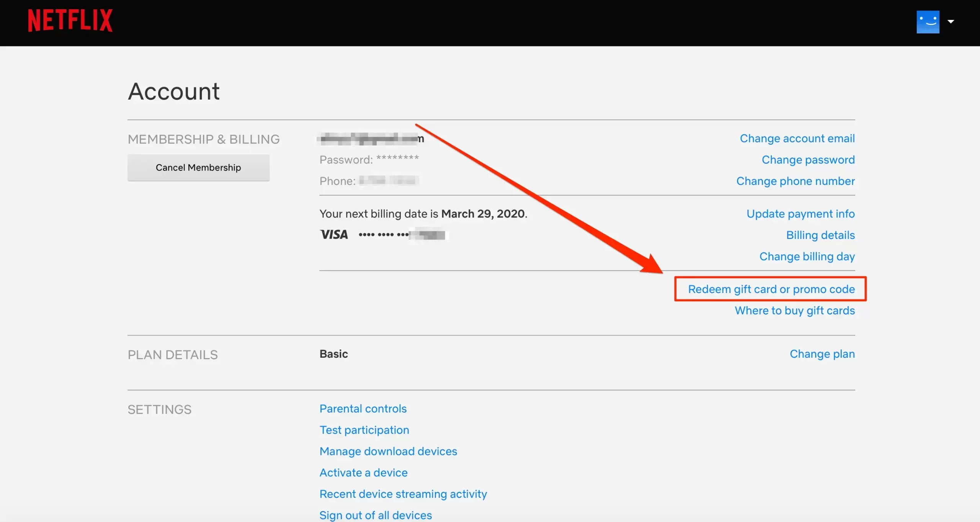Click Activate a device link

(x=363, y=473)
